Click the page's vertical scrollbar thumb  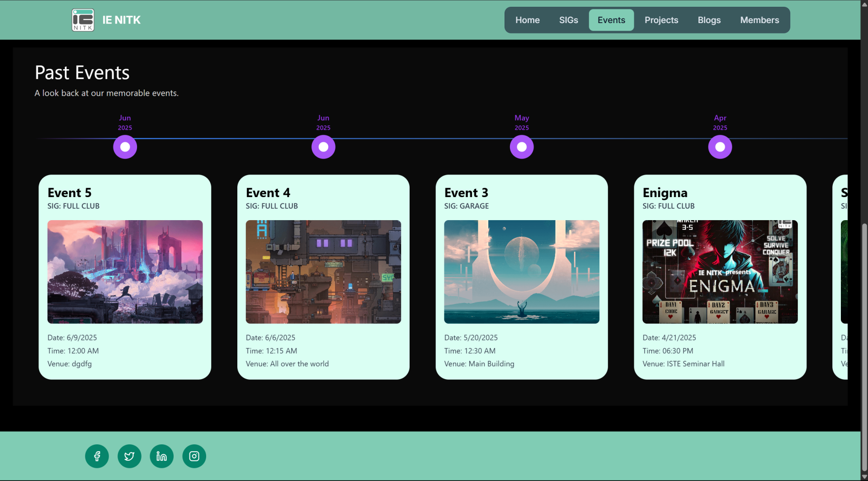click(864, 347)
